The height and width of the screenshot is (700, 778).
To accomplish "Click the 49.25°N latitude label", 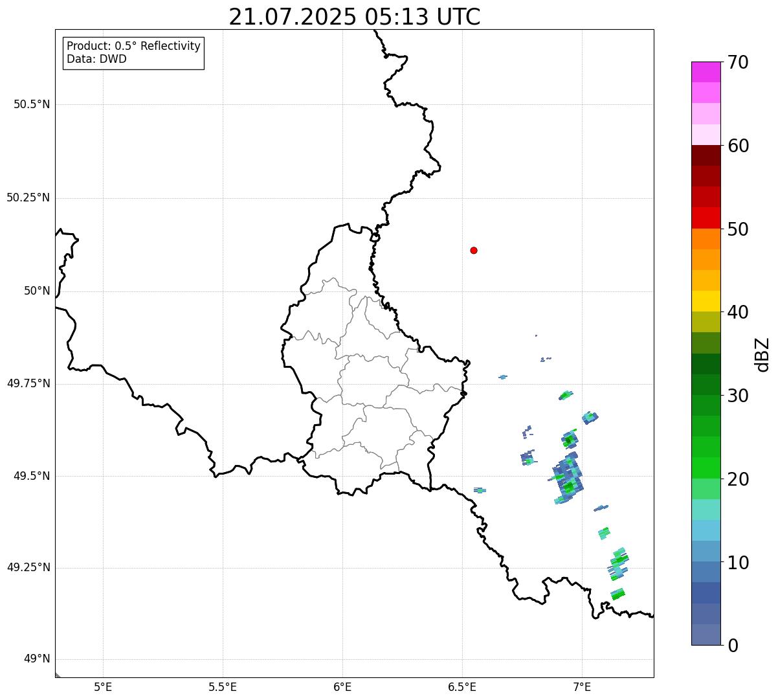I will 28,568.
